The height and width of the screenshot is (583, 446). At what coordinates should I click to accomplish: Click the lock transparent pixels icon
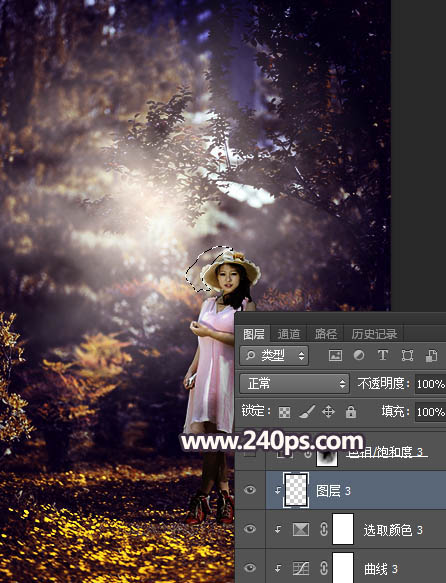pyautogui.click(x=285, y=412)
